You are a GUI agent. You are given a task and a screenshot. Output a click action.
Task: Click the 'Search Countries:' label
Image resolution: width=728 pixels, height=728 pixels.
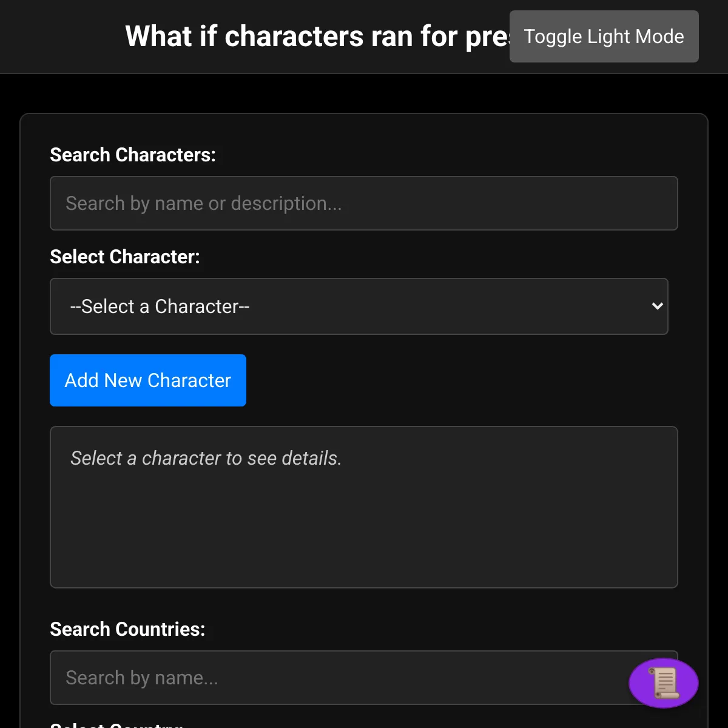(127, 629)
